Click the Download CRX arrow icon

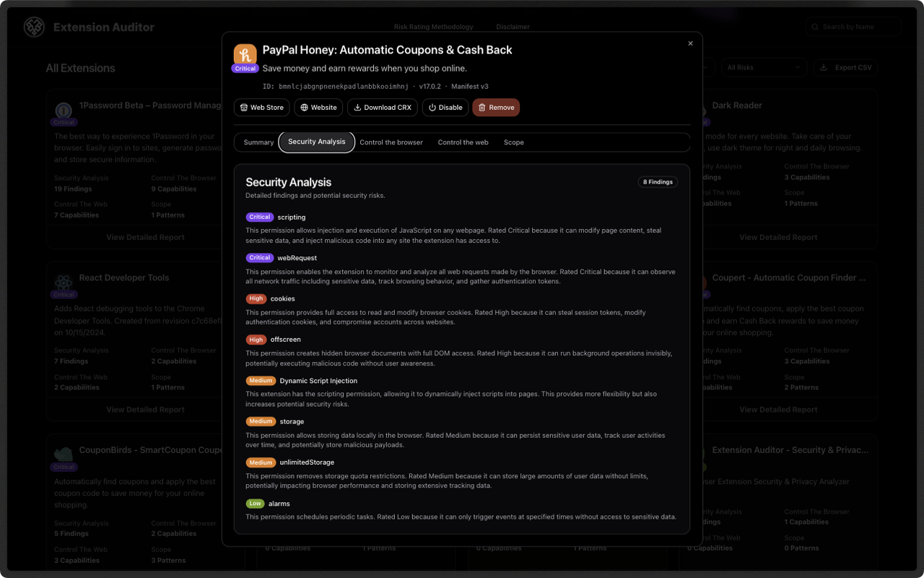[357, 108]
